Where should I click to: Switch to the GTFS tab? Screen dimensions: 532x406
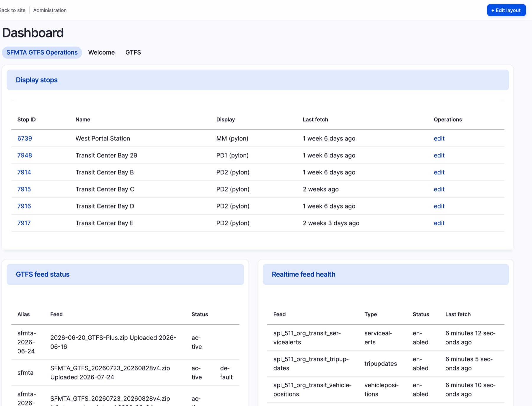click(x=133, y=53)
